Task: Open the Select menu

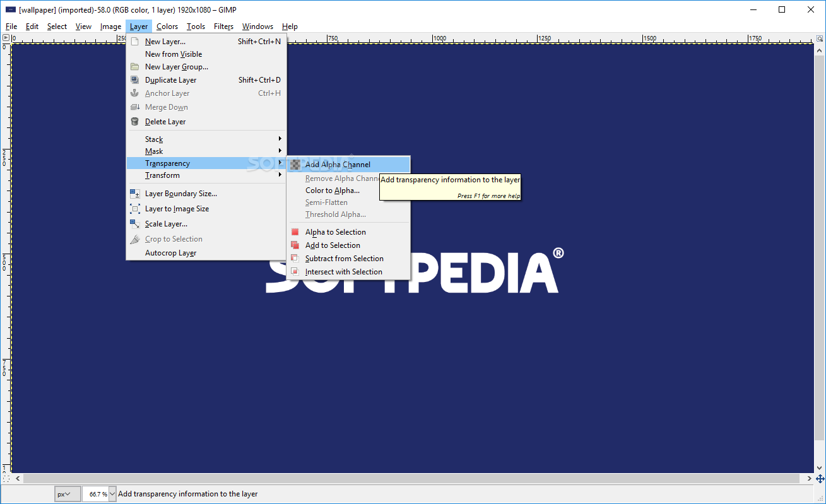Action: pyautogui.click(x=57, y=26)
